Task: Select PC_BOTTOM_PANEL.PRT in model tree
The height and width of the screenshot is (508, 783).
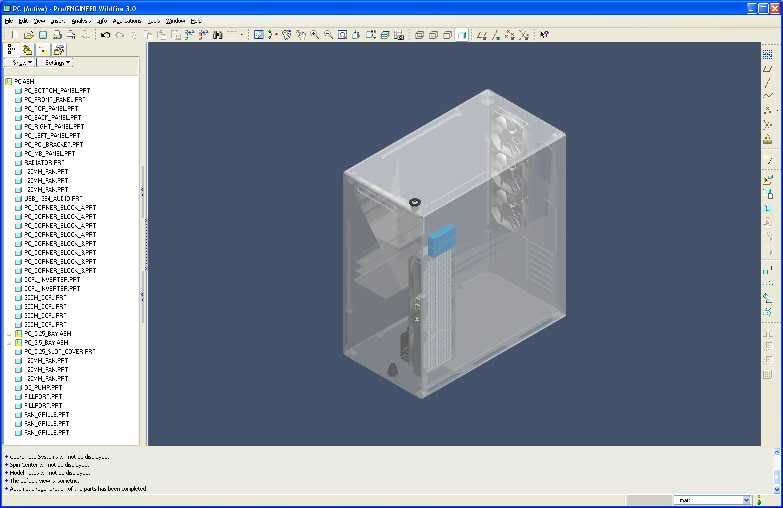Action: pyautogui.click(x=53, y=90)
